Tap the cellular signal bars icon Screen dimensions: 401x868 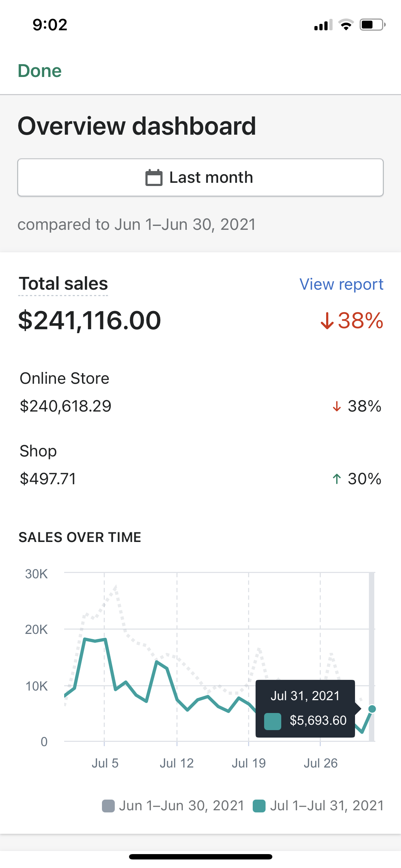click(323, 25)
